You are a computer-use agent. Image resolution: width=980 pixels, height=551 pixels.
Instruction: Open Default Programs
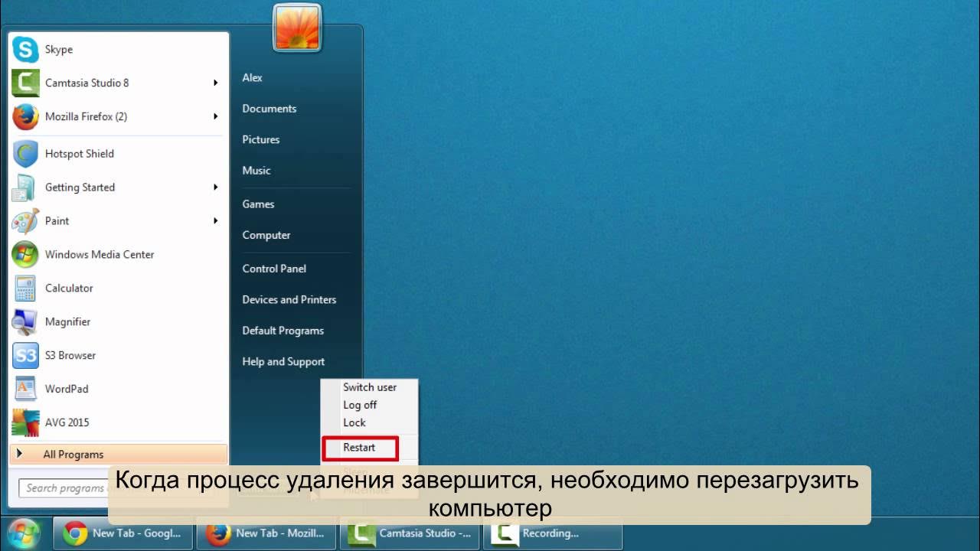click(283, 331)
